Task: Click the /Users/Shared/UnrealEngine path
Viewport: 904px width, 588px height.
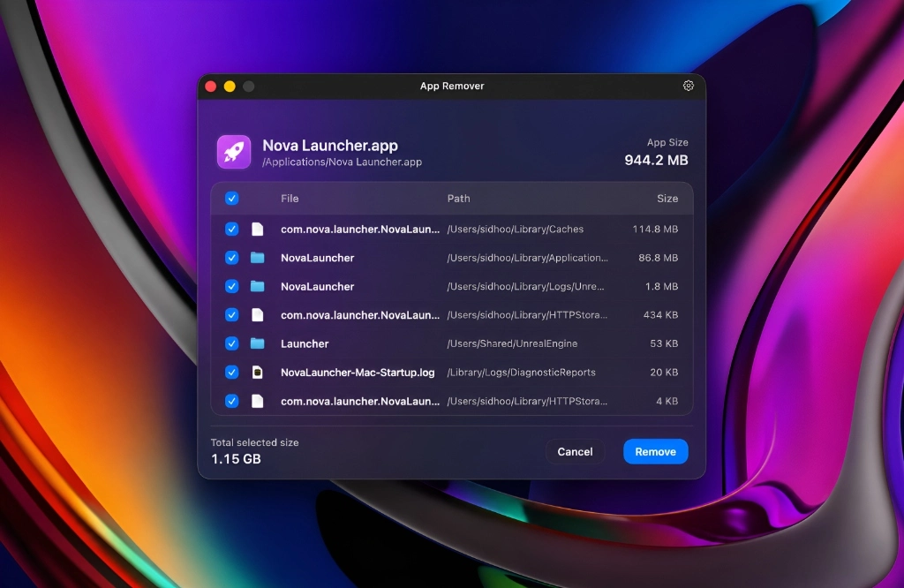Action: (x=513, y=343)
